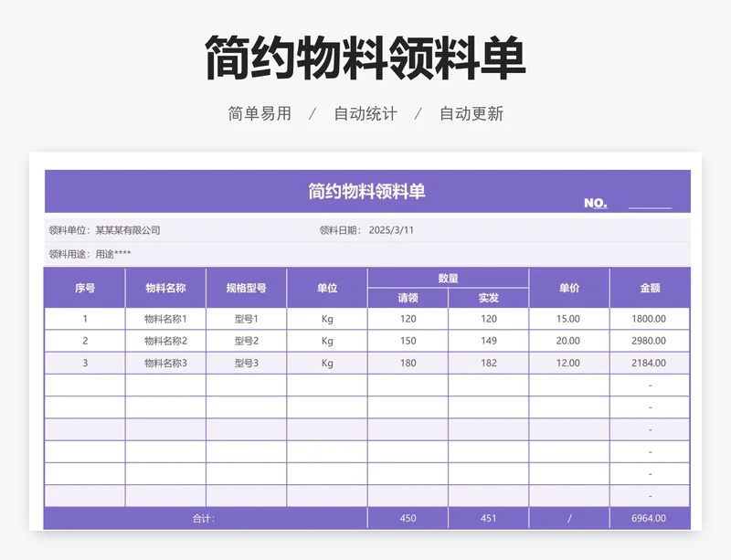The height and width of the screenshot is (560, 731).
Task: Select issued quantity 149
Action: 489,341
